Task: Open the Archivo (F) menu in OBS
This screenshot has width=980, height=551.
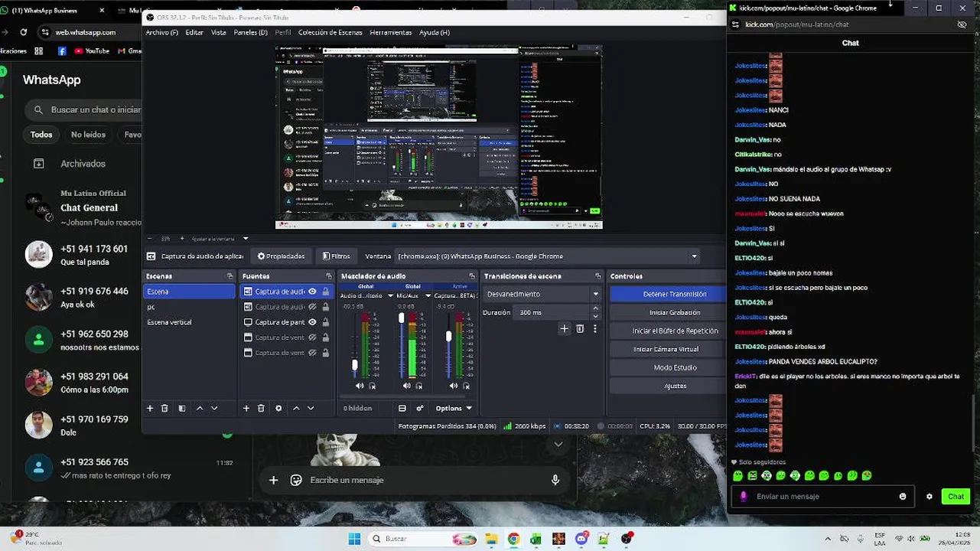Action: click(x=161, y=33)
